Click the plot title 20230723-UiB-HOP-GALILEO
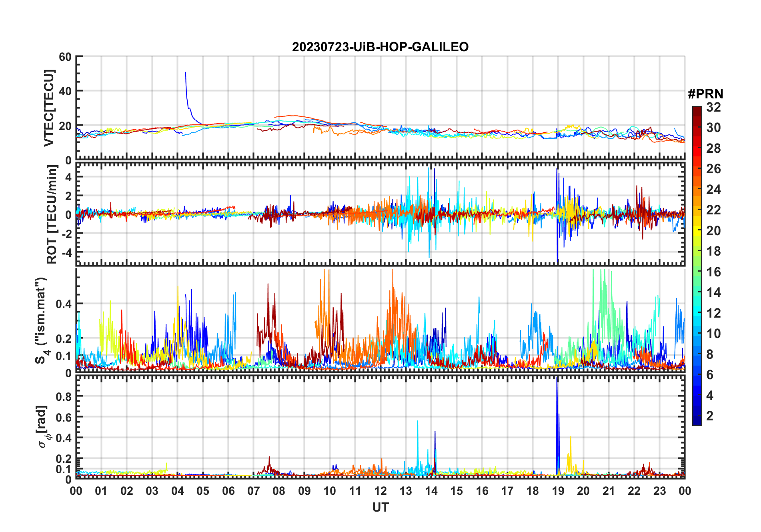The width and height of the screenshot is (761, 532). coord(380,47)
